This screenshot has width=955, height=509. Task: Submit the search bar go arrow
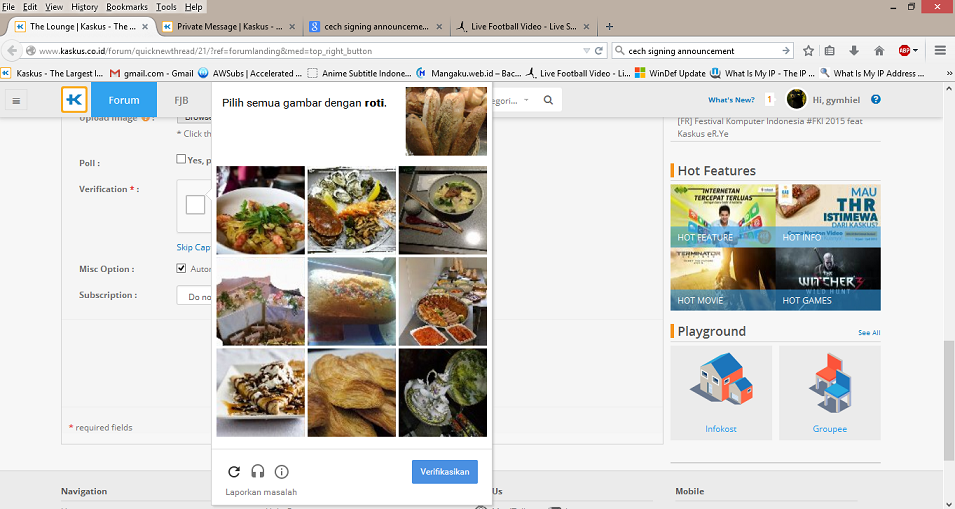(786, 51)
